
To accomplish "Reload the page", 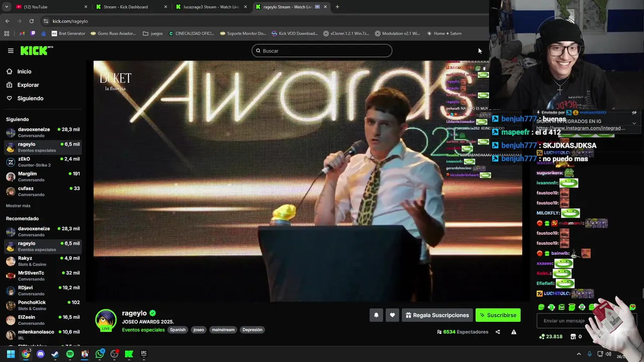I will 31,21.
